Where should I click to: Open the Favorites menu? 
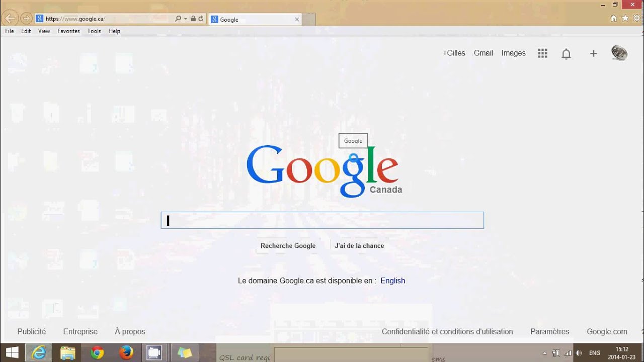tap(68, 31)
